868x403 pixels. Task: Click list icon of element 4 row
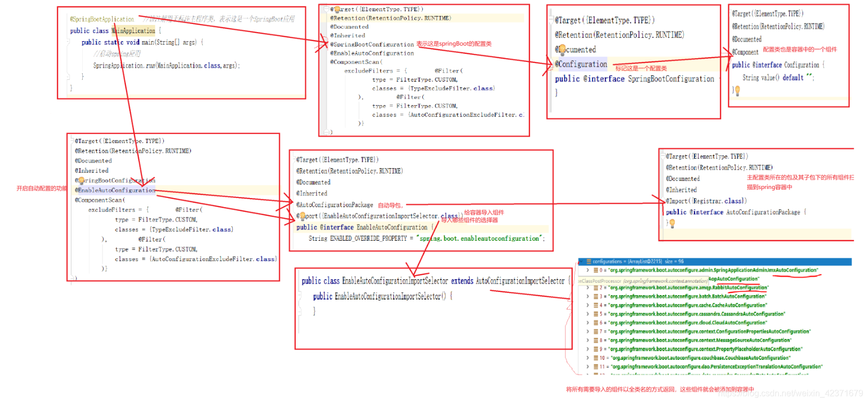(x=596, y=305)
